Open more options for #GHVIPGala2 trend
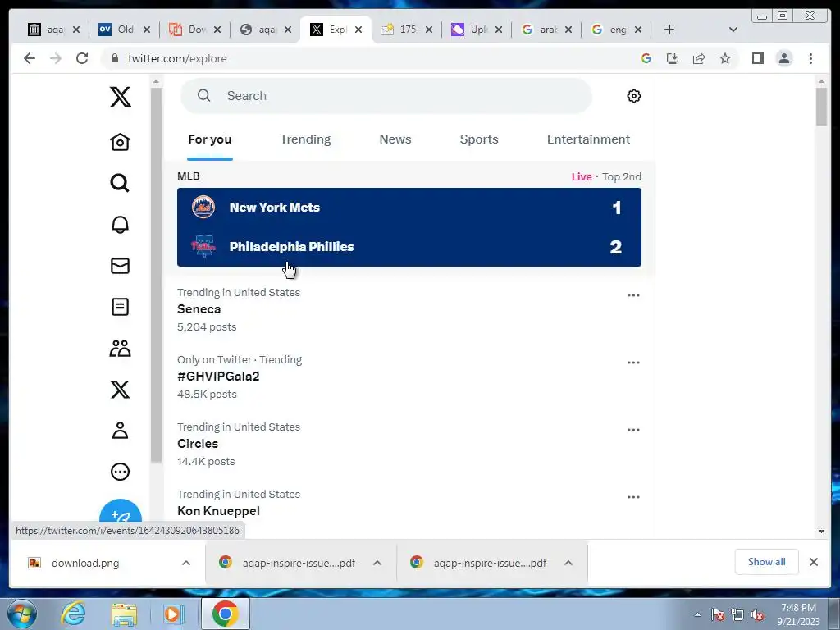Viewport: 840px width, 630px height. [x=634, y=363]
